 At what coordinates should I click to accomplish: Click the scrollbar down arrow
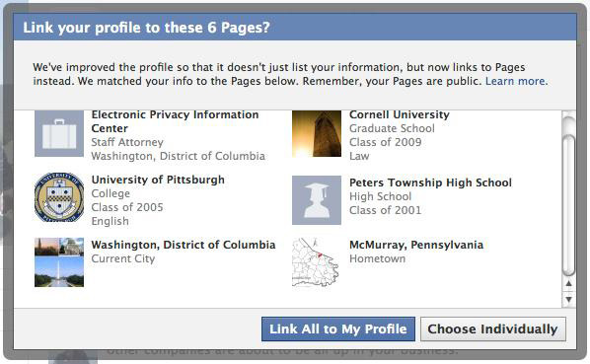(568, 299)
